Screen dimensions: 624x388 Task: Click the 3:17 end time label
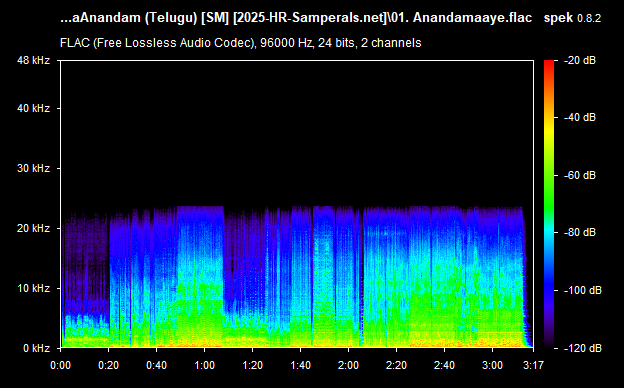coord(533,365)
